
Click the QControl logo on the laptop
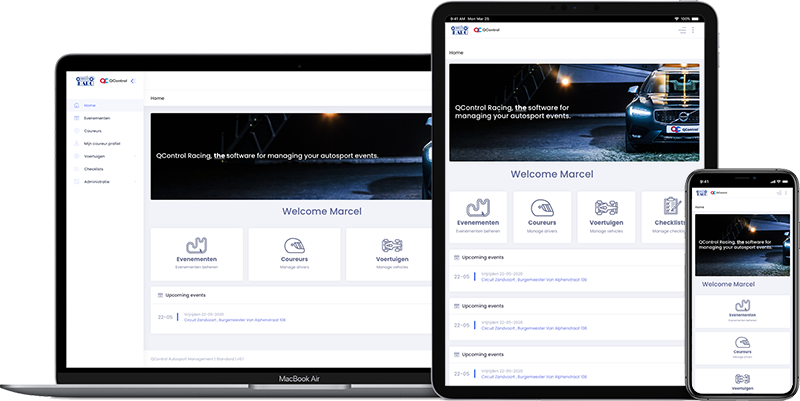click(x=113, y=81)
